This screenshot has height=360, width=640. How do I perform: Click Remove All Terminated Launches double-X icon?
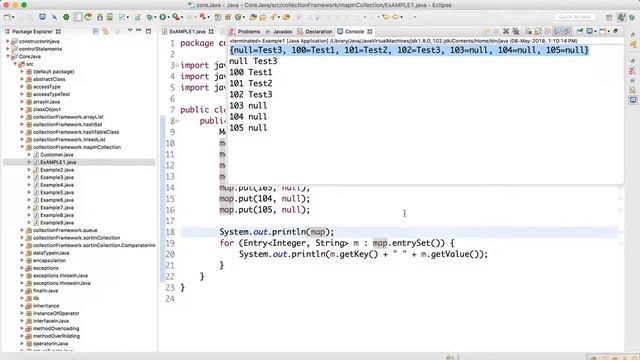[516, 31]
